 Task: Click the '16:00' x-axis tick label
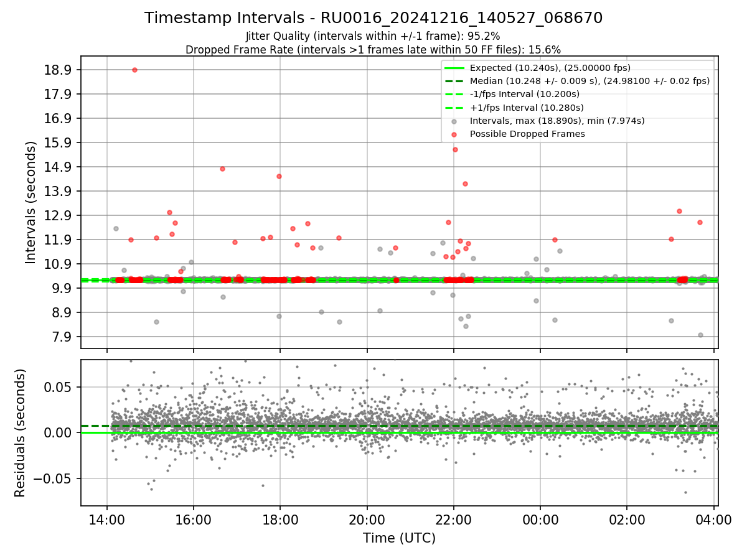(x=194, y=520)
